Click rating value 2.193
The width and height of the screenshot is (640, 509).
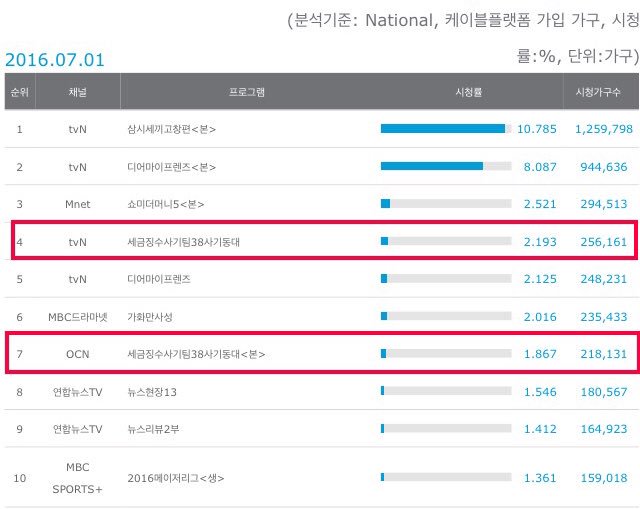point(540,242)
